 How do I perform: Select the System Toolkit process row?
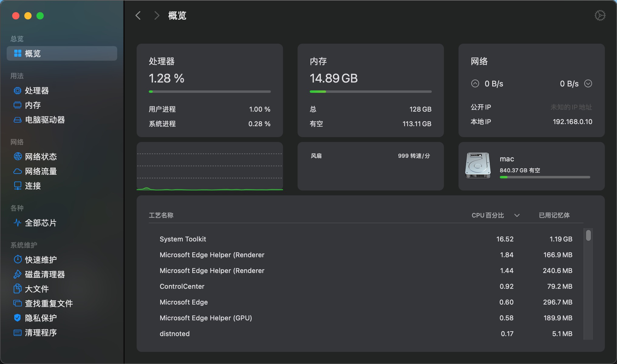point(366,239)
